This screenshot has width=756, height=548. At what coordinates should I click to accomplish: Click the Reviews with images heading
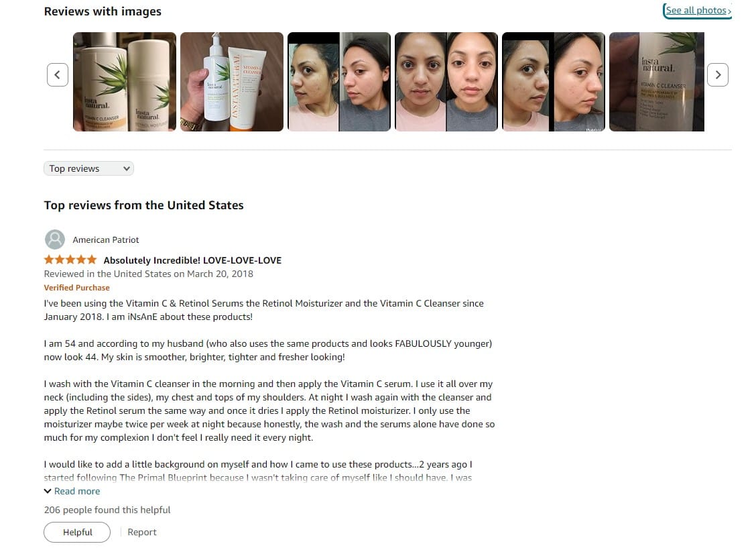point(103,11)
